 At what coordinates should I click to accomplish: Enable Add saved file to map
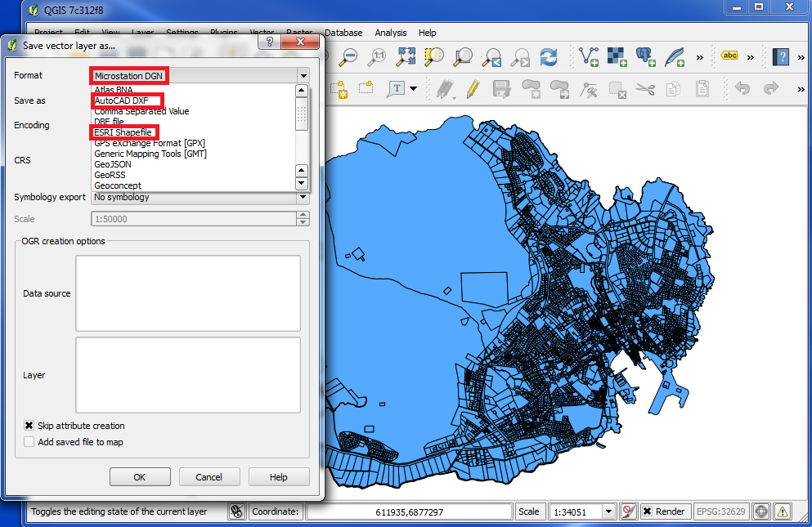pos(29,442)
